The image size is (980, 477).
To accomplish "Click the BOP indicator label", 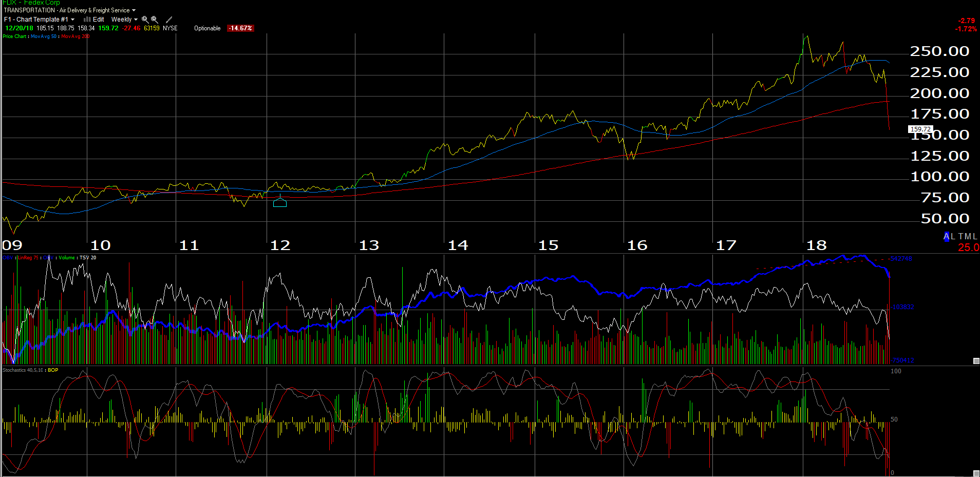I will tap(53, 370).
